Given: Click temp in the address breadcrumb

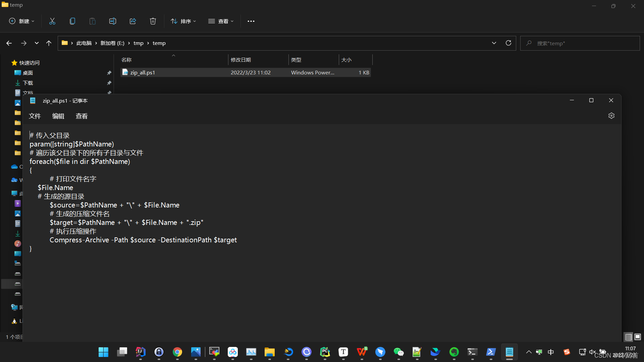Looking at the screenshot, I should point(159,43).
